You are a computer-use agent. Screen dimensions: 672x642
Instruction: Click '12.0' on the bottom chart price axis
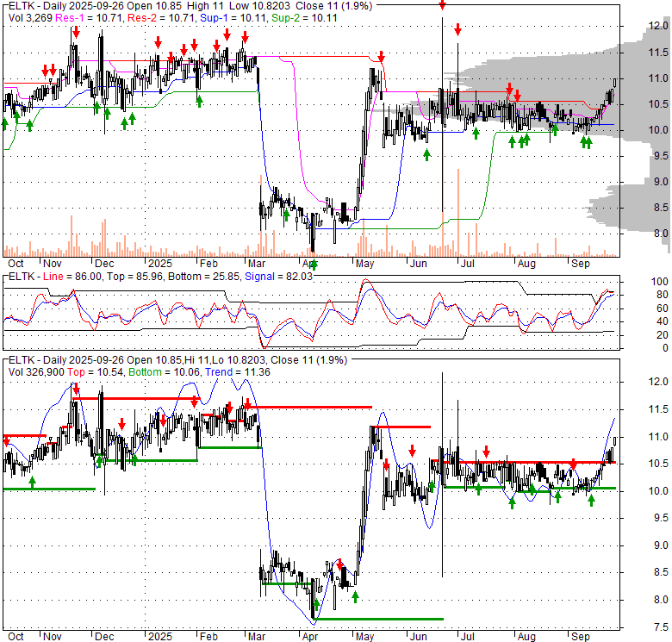[658, 382]
